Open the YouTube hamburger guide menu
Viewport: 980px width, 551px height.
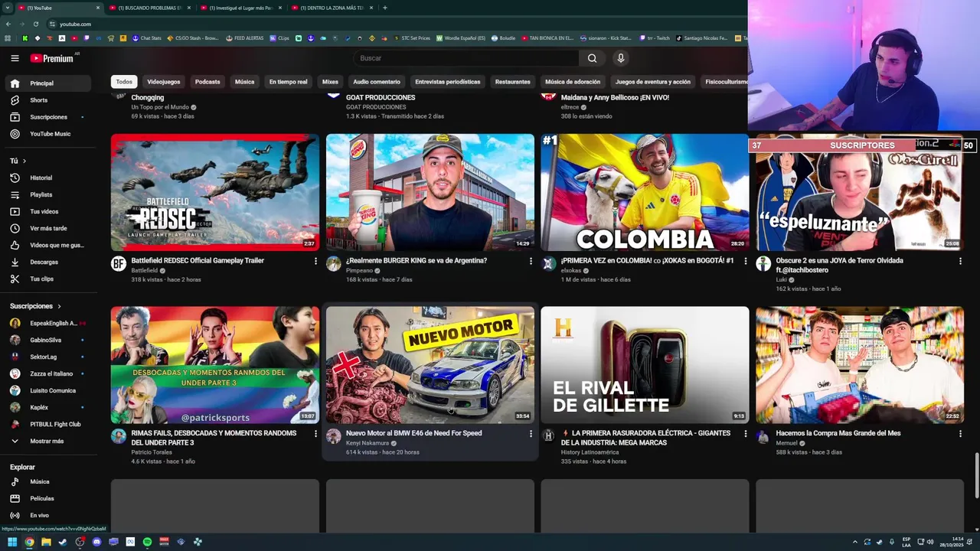tap(15, 58)
